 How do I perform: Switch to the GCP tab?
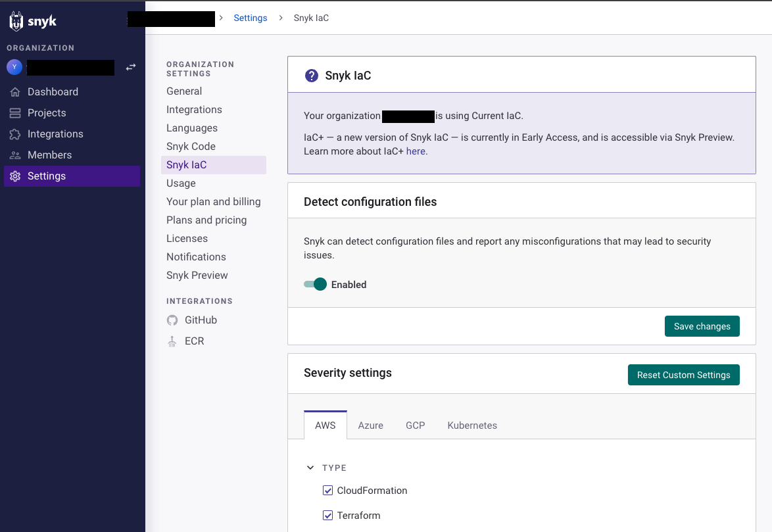416,425
